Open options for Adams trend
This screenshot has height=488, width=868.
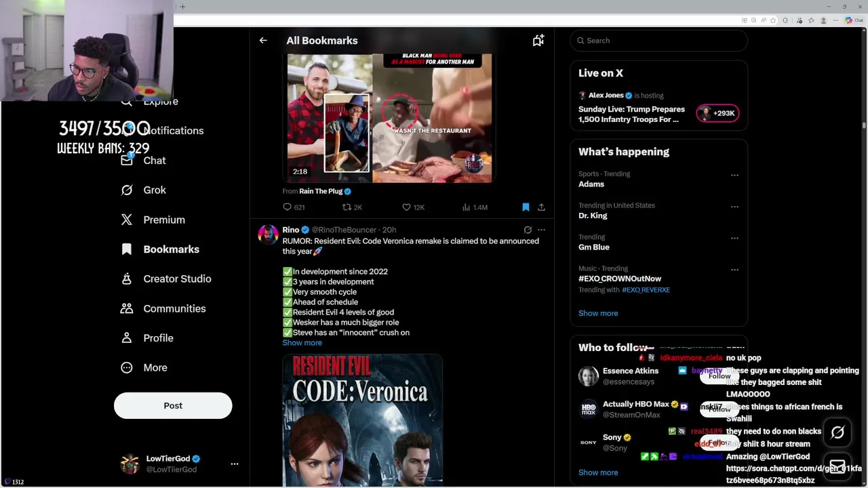[x=734, y=176]
